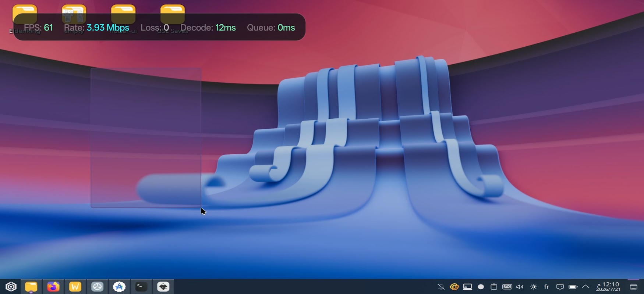The height and width of the screenshot is (294, 644).
Task: Open the terminal from the taskbar
Action: [141, 287]
